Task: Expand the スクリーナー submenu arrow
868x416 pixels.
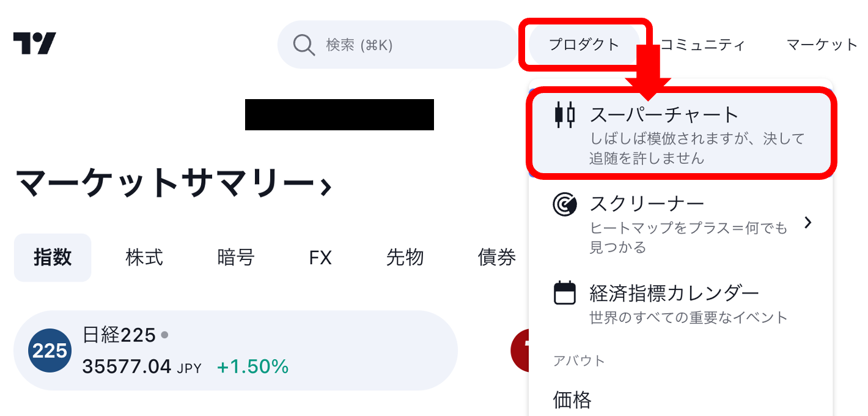Action: [808, 223]
